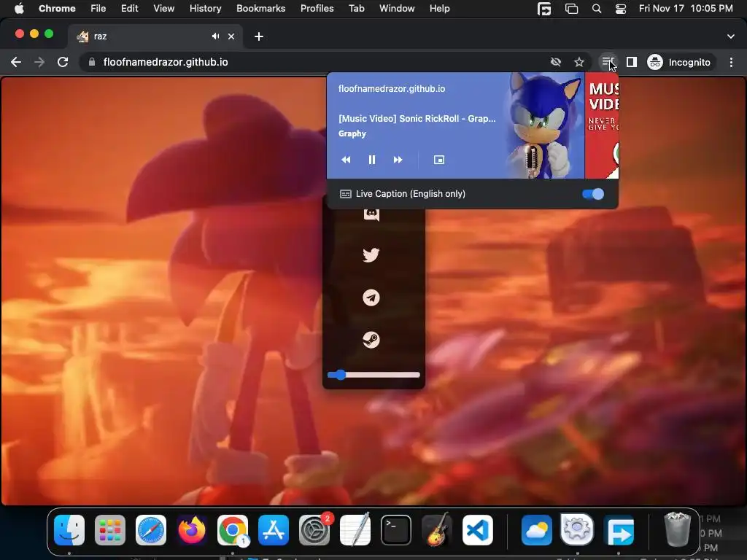747x560 pixels.
Task: Open the Tab menu
Action: [356, 8]
